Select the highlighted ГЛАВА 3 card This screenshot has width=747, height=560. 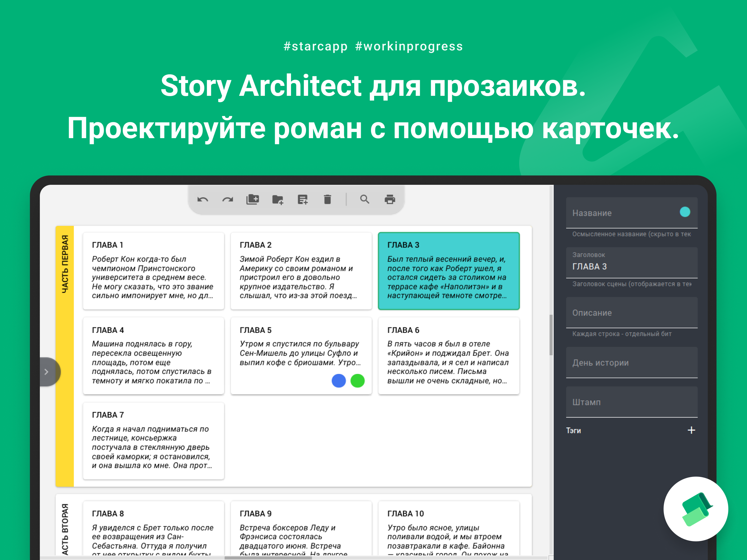tap(449, 271)
